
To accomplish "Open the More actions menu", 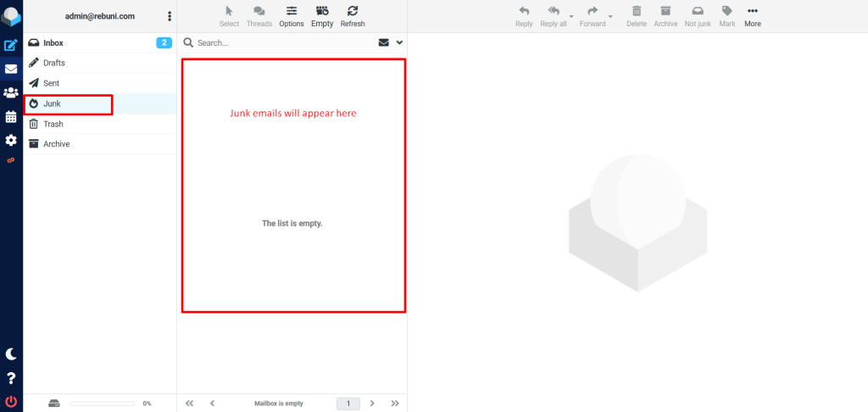I will (x=752, y=15).
